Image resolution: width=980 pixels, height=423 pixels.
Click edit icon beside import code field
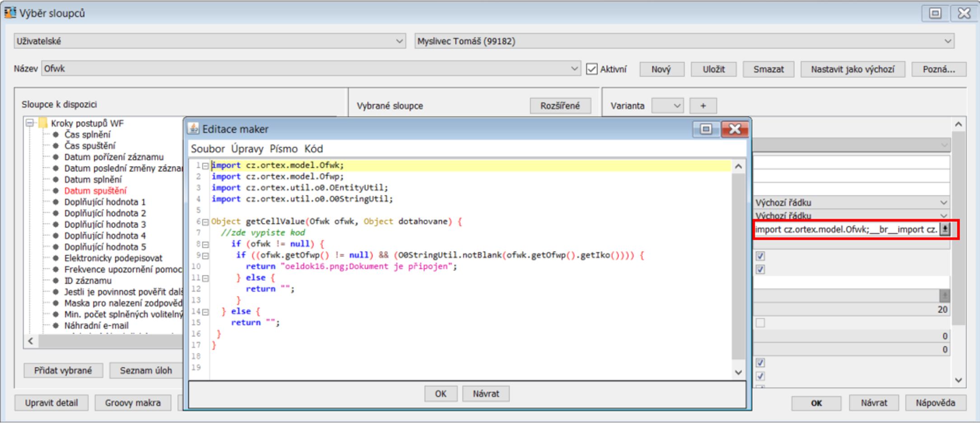(x=945, y=229)
